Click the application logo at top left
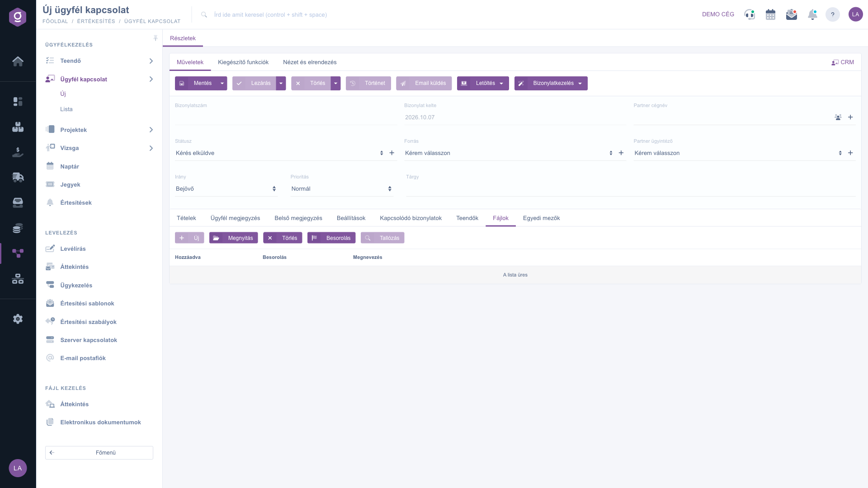The image size is (868, 488). (18, 17)
